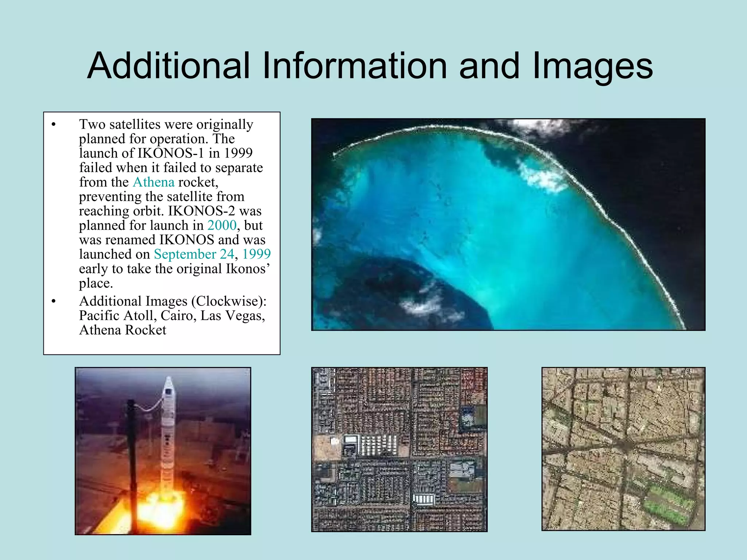Follow the September 24 date link
Viewport: 747px width, 560px height.
pyautogui.click(x=194, y=254)
